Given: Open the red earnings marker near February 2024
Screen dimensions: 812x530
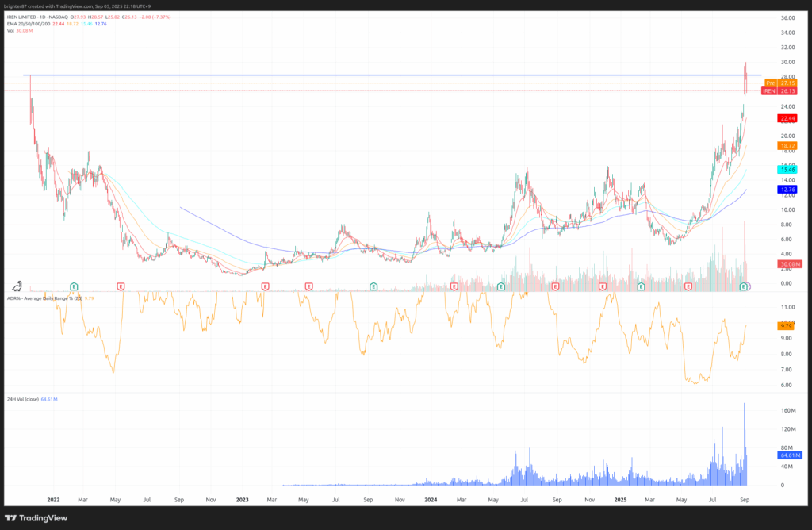Looking at the screenshot, I should click(x=454, y=286).
